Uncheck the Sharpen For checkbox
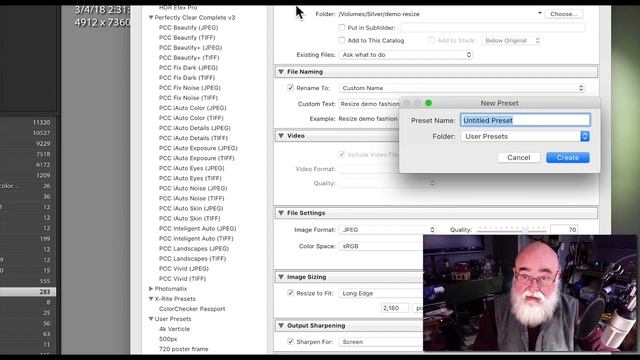 point(290,342)
